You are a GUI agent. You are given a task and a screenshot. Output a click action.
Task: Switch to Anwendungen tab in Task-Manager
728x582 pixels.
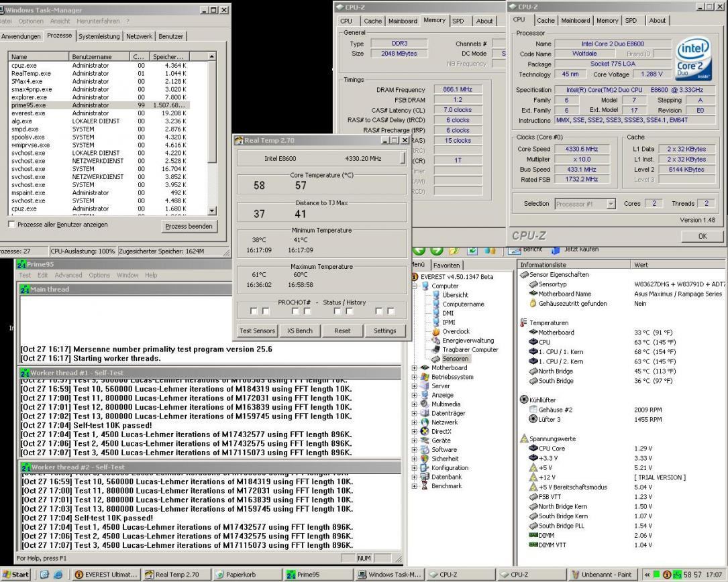pyautogui.click(x=21, y=36)
